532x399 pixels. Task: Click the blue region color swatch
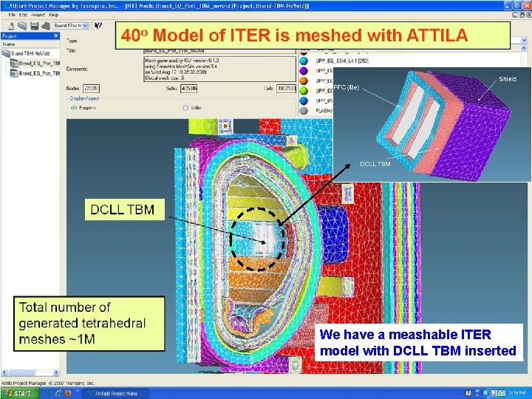304,100
